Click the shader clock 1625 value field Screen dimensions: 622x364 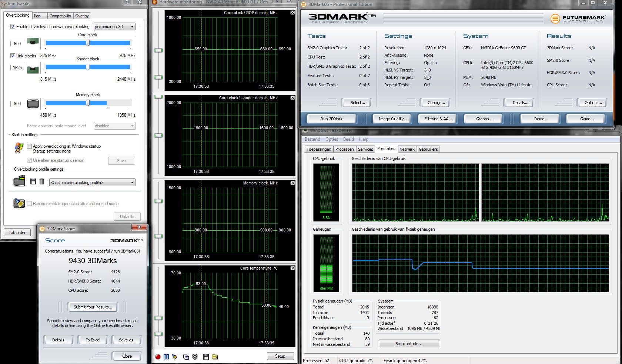point(17,67)
